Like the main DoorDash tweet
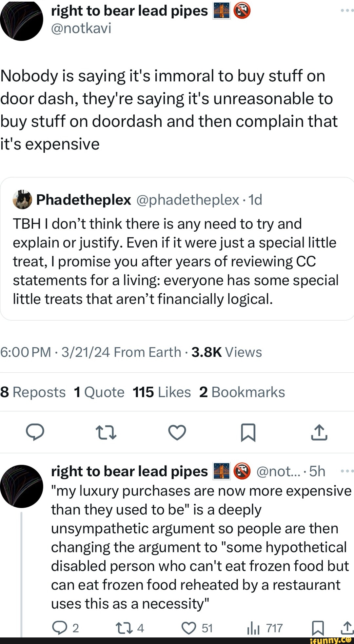 point(177,432)
